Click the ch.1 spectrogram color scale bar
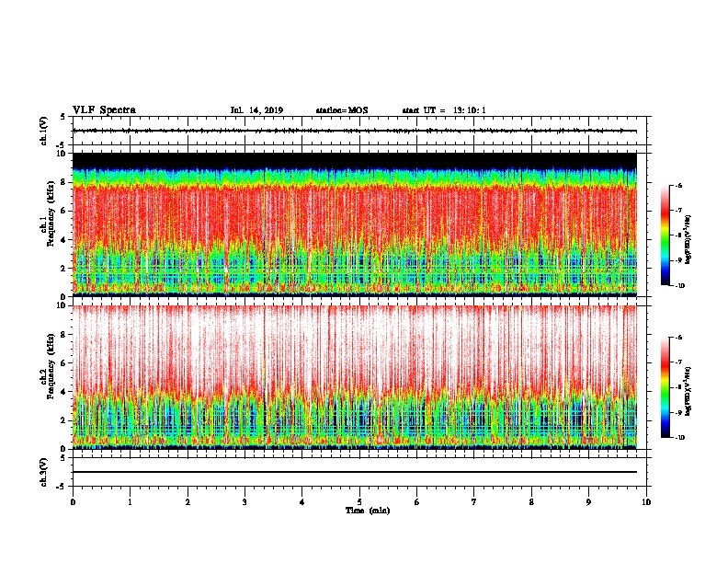Image resolution: width=728 pixels, height=563 pixels. 665,236
